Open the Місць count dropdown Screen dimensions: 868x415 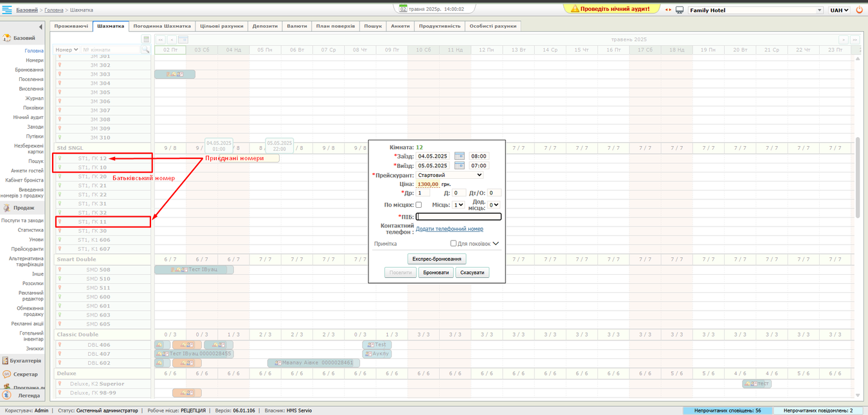point(458,205)
